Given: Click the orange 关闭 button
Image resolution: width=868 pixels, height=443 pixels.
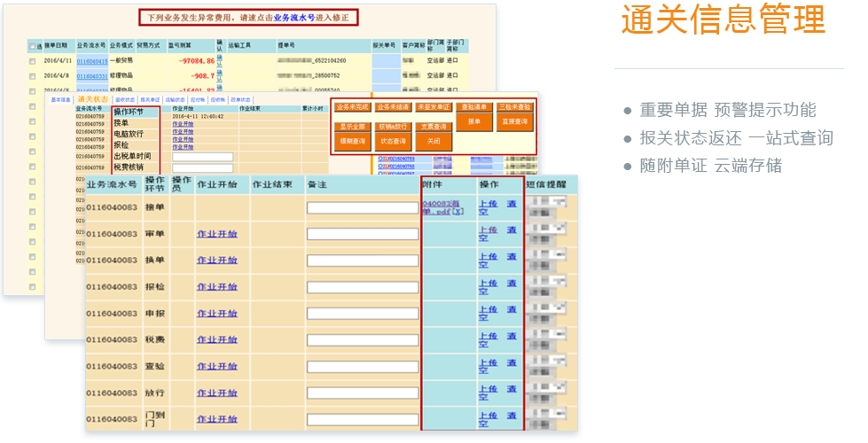Looking at the screenshot, I should coord(434,142).
